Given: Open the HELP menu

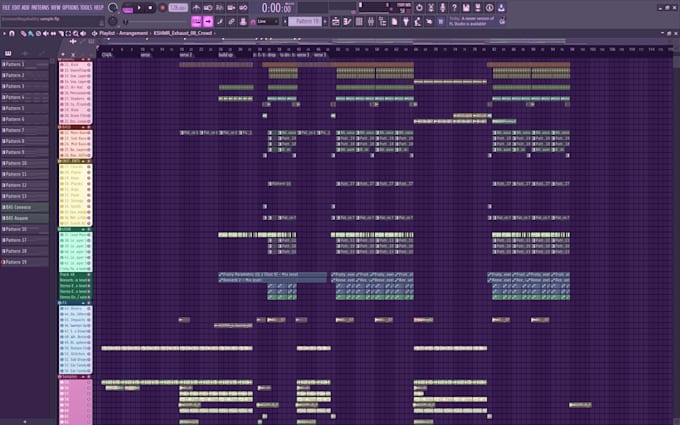Looking at the screenshot, I should (99, 7).
